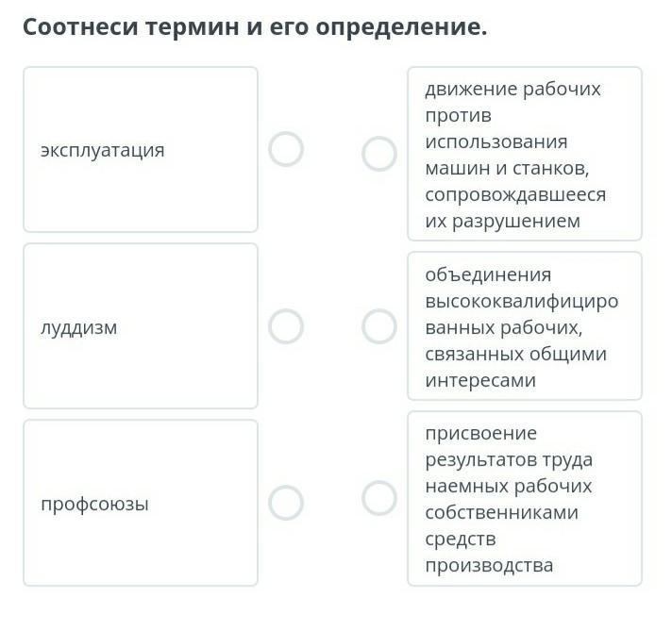The width and height of the screenshot is (672, 631).
Task: Select the radio circle beside профсоюзы
Action: point(286,503)
